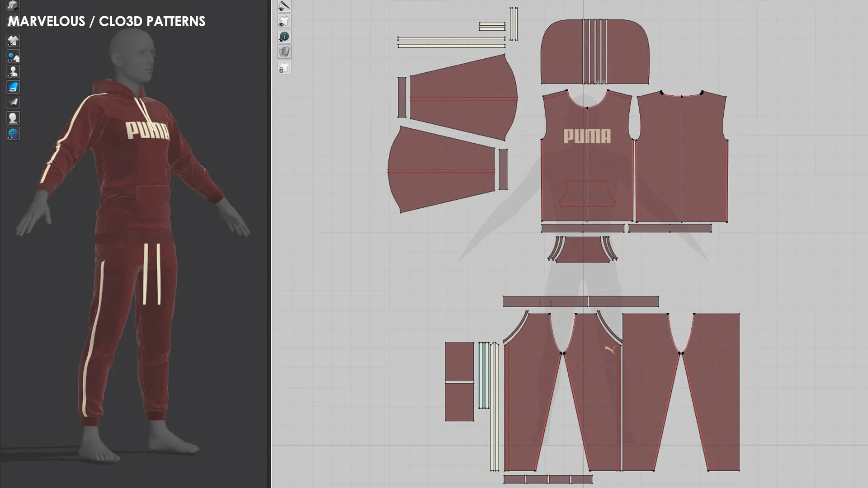Viewport: 868px width, 488px height.
Task: Click the PUMA logo on the 3D hoodie
Action: [147, 130]
